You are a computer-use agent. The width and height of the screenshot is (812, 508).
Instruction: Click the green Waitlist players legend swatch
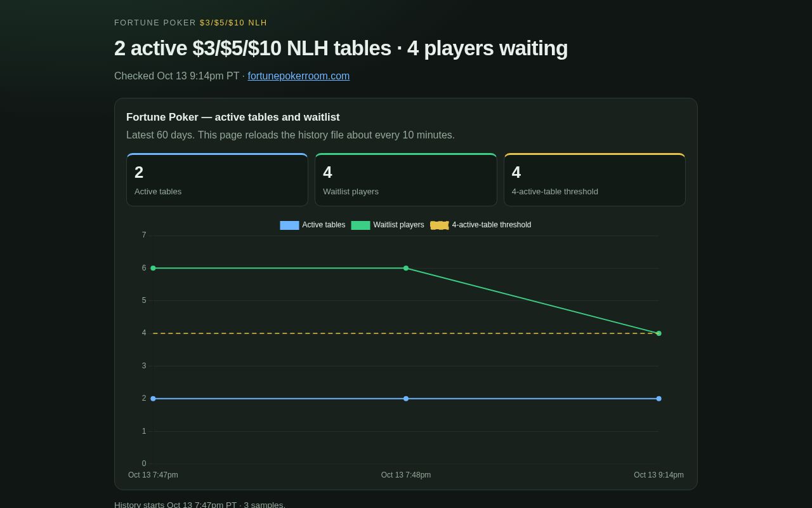(360, 225)
